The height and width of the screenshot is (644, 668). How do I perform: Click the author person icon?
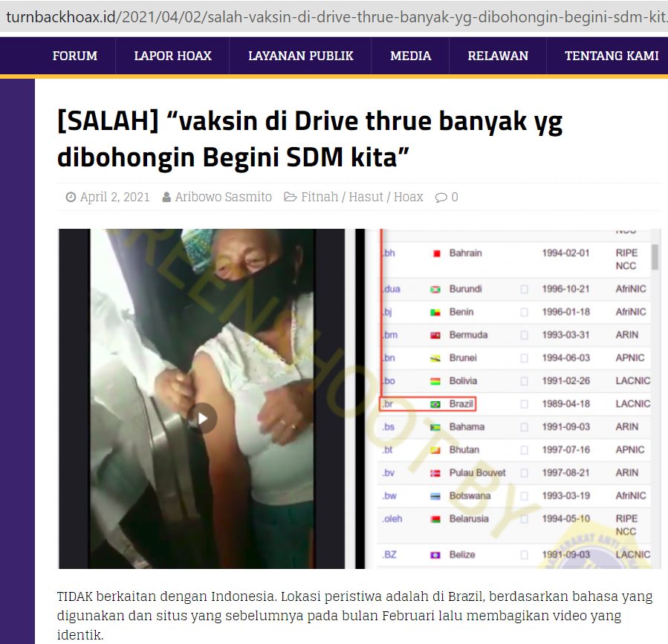click(166, 197)
